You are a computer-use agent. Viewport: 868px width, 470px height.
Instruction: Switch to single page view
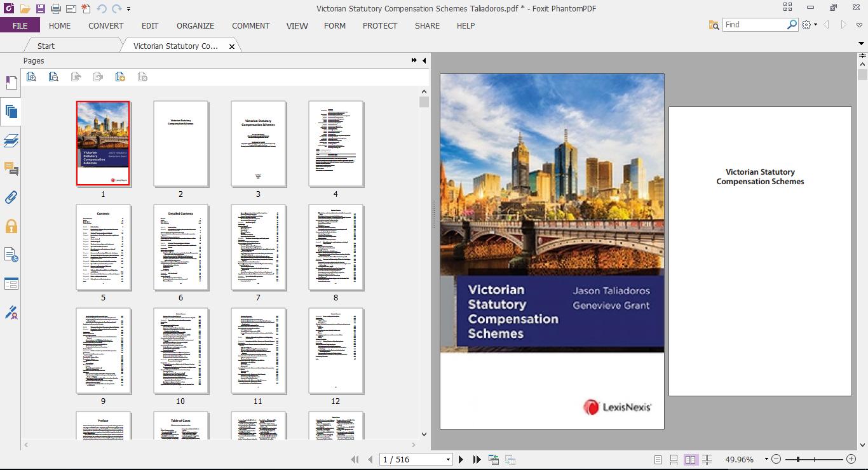pyautogui.click(x=658, y=459)
